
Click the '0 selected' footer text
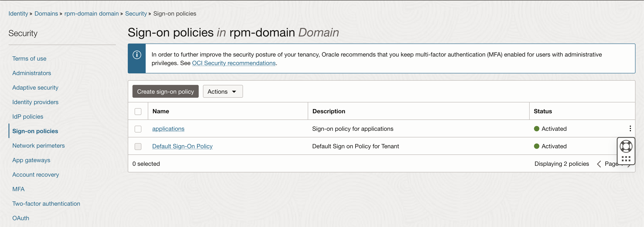tap(146, 164)
